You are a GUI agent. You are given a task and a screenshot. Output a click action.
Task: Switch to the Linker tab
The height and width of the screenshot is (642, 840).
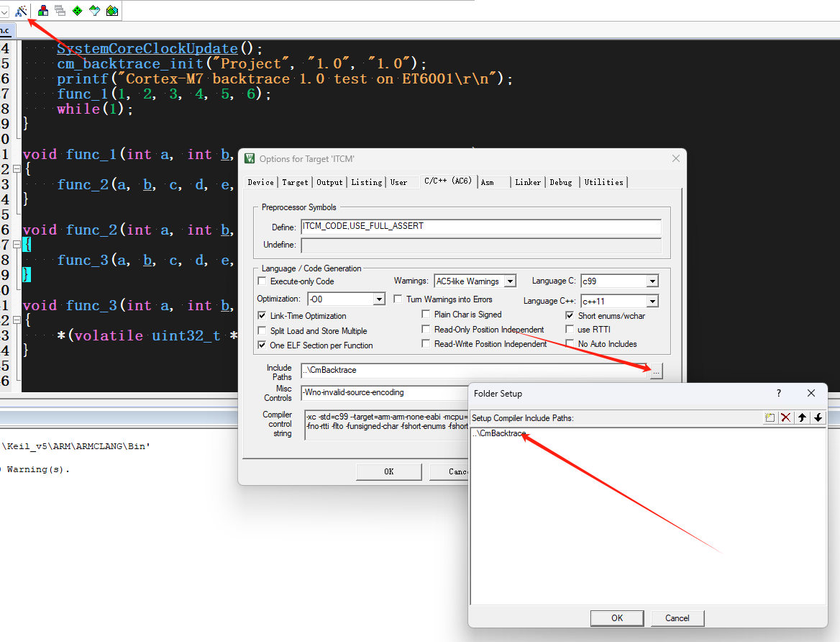pyautogui.click(x=528, y=182)
